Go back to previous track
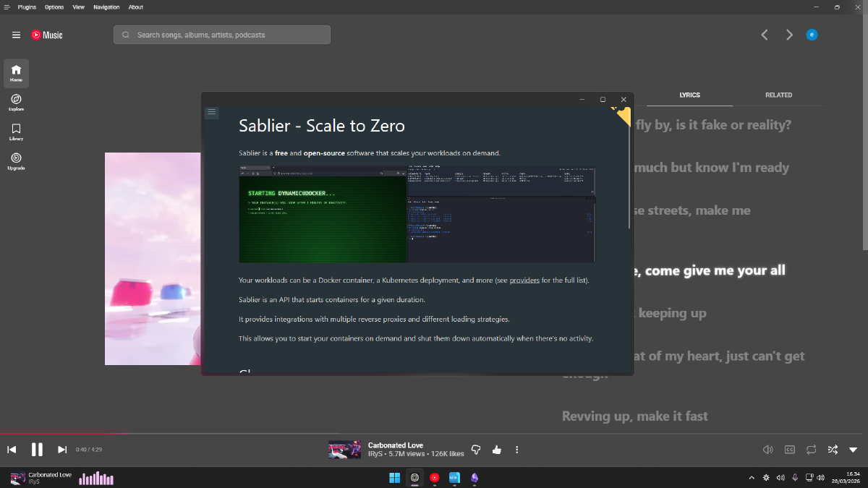Screen dimensions: 868x488 coord(12,450)
